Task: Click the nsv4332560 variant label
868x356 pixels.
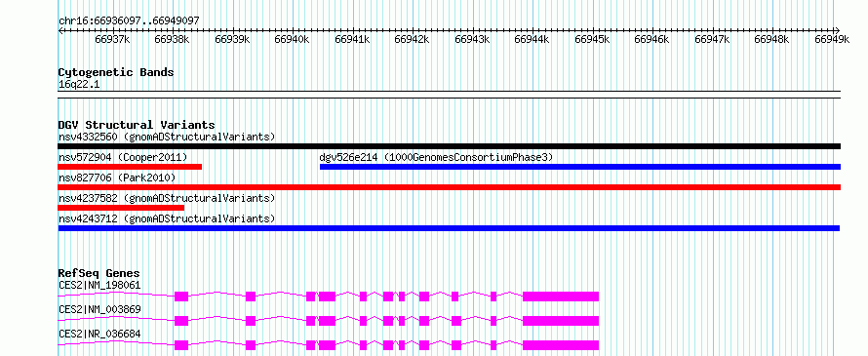Action: [167, 137]
